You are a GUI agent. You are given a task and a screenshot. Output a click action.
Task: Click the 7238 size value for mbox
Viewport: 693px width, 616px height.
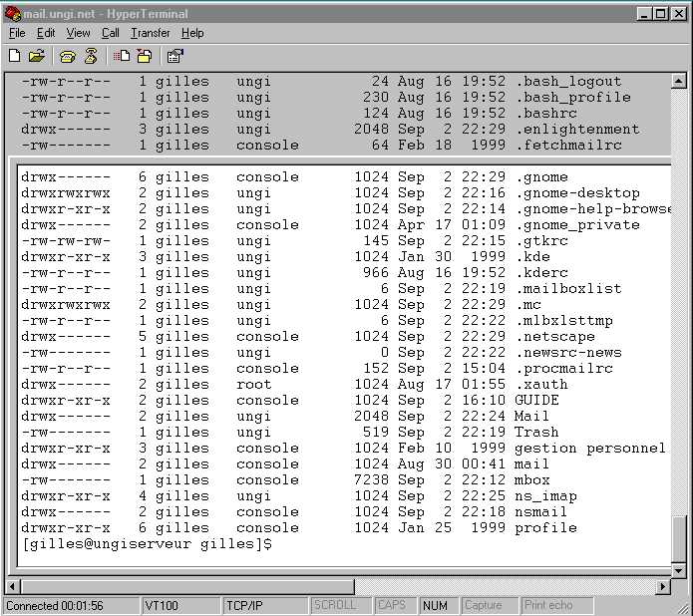371,479
